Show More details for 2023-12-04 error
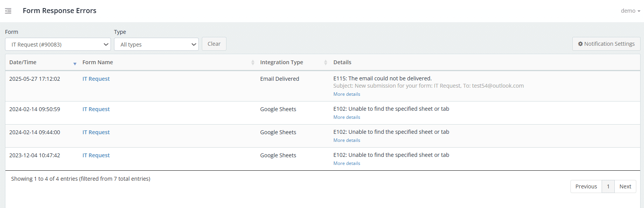This screenshot has height=208, width=644. [x=347, y=163]
